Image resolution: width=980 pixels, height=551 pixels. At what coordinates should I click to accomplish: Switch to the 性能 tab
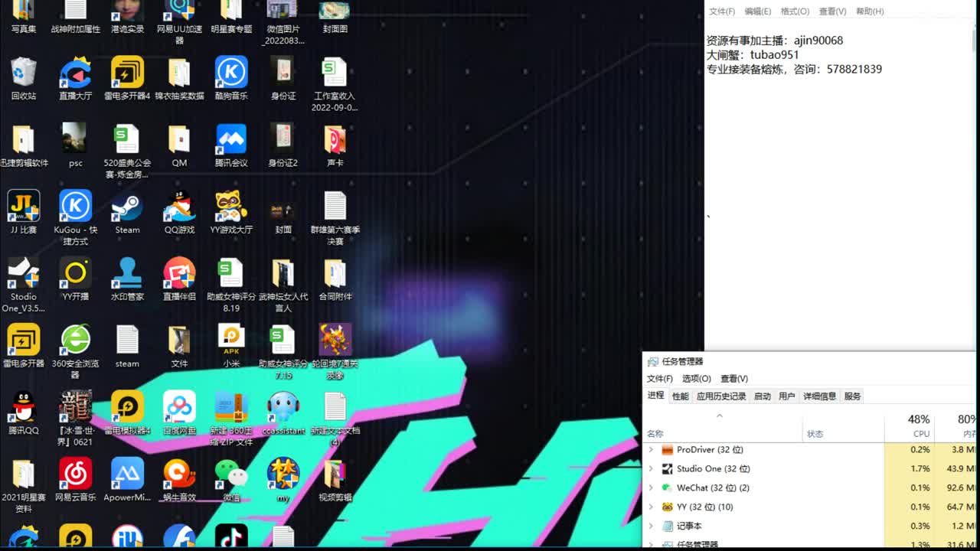pyautogui.click(x=681, y=396)
